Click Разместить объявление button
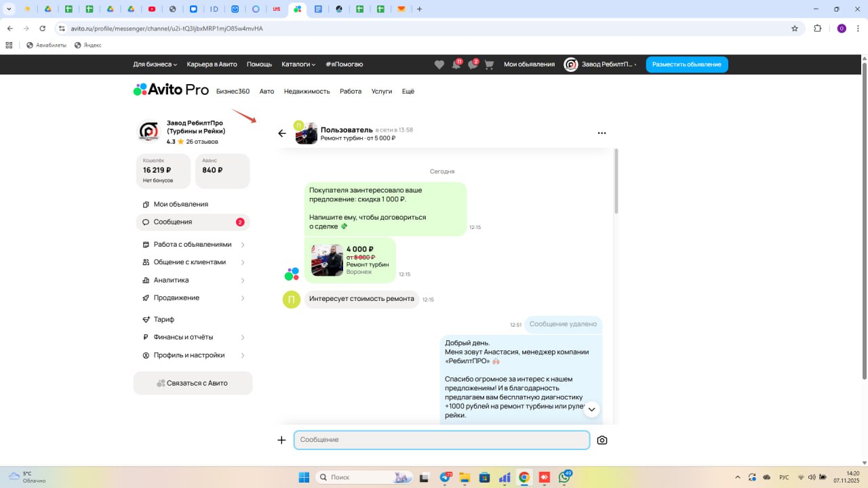Image resolution: width=868 pixels, height=488 pixels. [687, 64]
